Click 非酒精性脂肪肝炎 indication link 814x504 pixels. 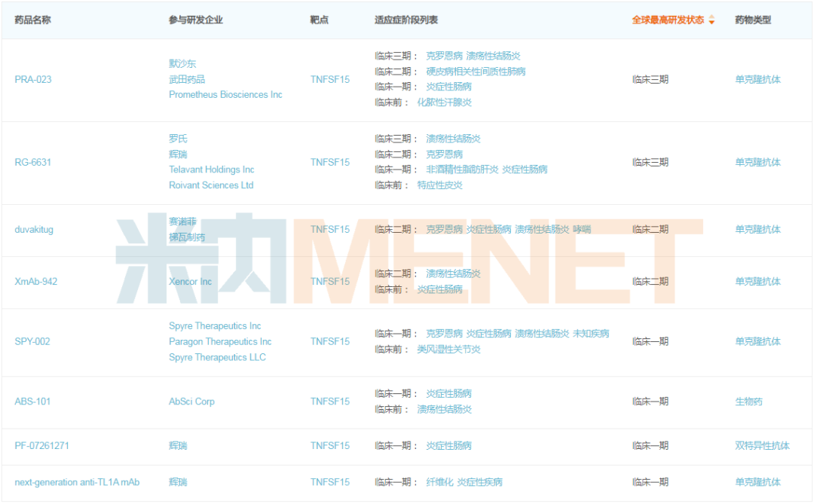(x=462, y=170)
